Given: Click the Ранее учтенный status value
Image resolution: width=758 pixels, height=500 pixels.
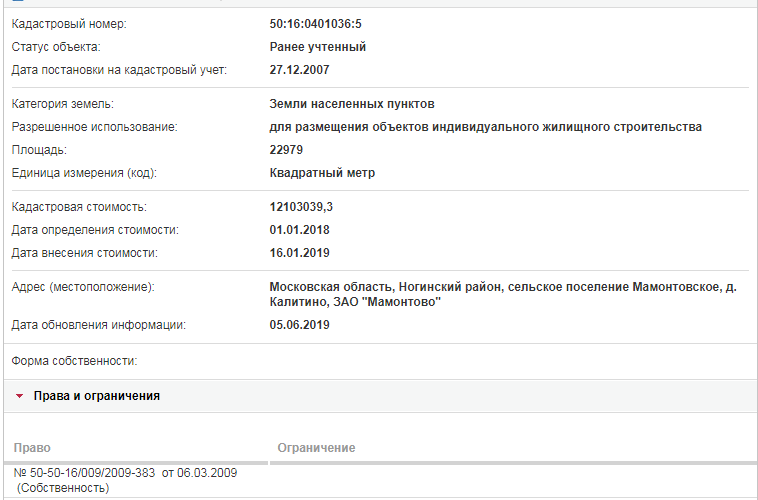Looking at the screenshot, I should click(x=318, y=47).
